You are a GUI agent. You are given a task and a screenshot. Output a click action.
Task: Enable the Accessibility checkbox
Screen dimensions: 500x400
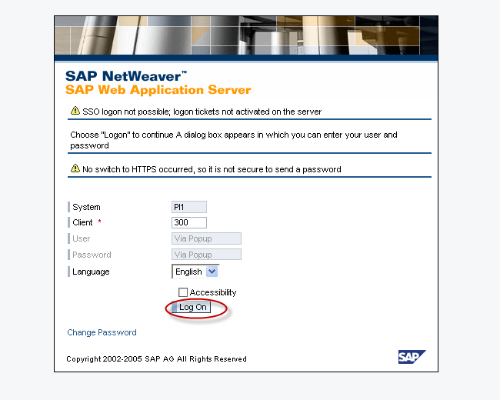[183, 292]
